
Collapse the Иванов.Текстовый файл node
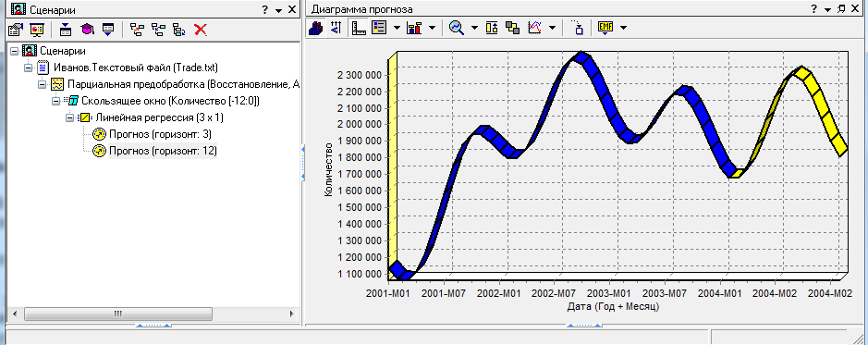point(29,68)
